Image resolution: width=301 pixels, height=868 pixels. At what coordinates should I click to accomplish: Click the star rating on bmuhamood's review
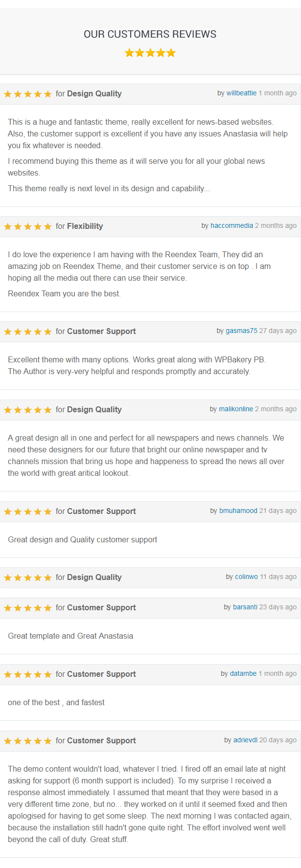click(x=28, y=512)
